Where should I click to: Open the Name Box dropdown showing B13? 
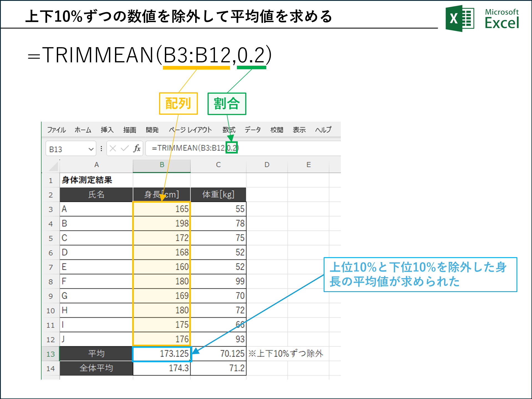click(x=91, y=149)
